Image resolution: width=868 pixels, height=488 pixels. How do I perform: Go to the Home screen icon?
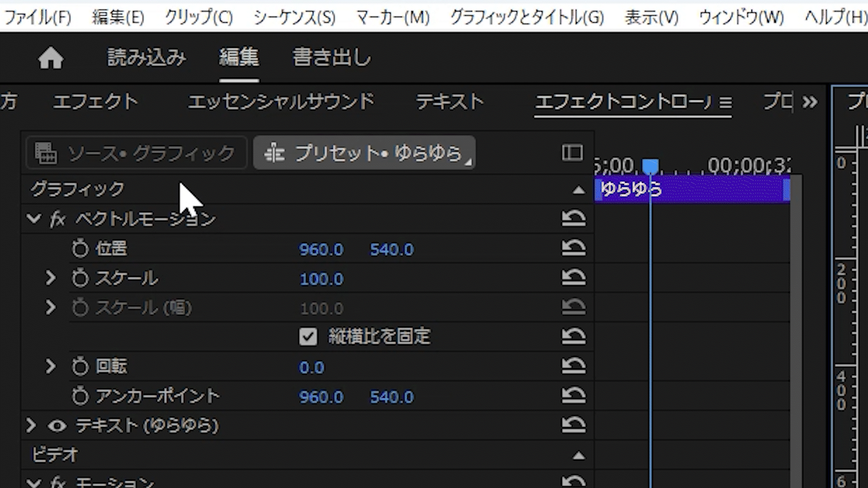[51, 58]
